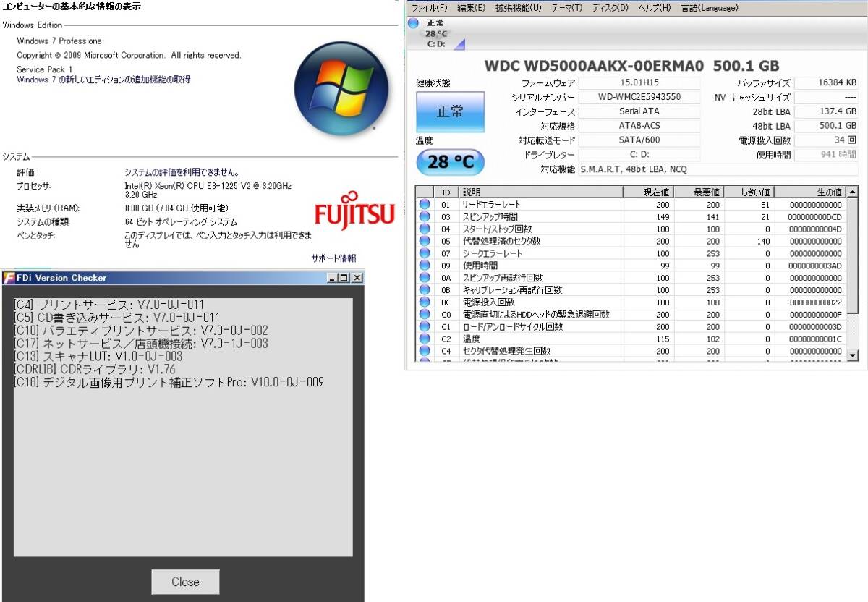Screen dimensions: 868x602
Task: Click the 対応規格 field ATA8-ACS
Action: pos(639,126)
